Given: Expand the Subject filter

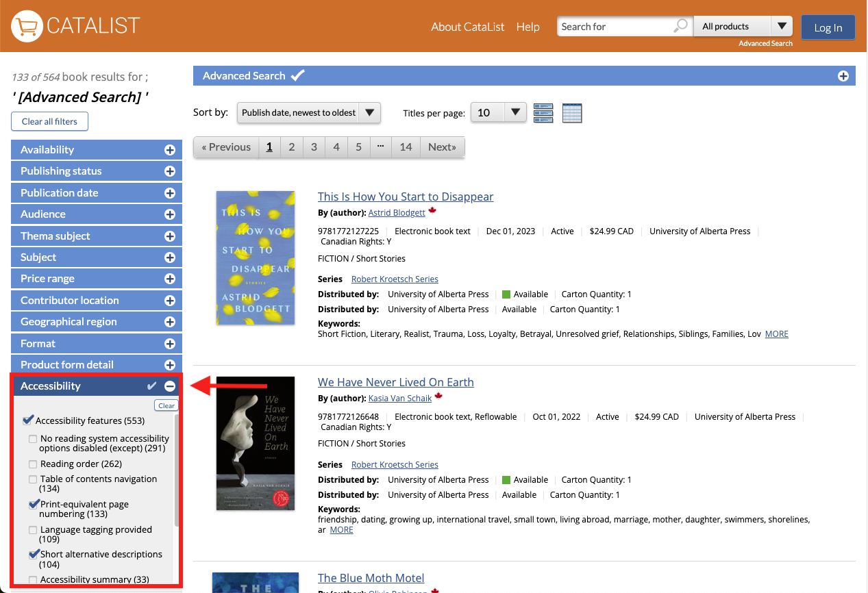Looking at the screenshot, I should (x=97, y=257).
